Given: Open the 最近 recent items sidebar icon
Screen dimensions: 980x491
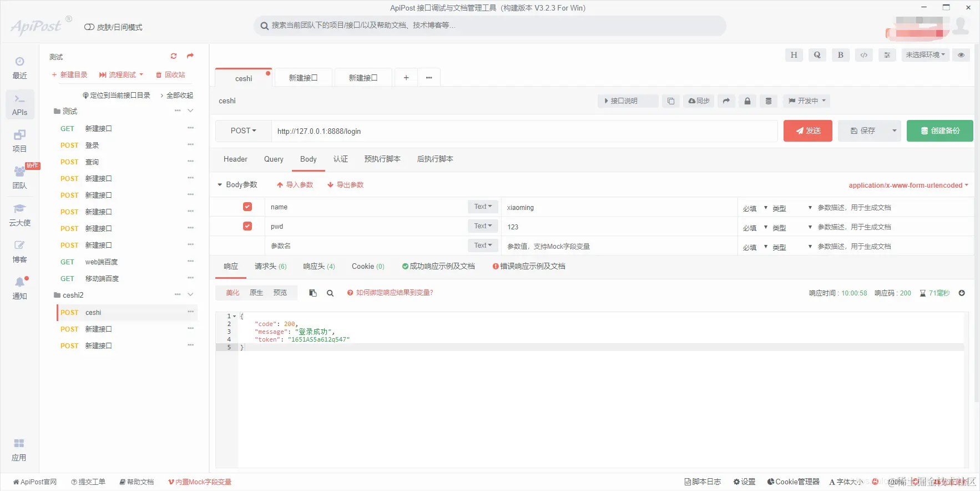Looking at the screenshot, I should coord(19,68).
